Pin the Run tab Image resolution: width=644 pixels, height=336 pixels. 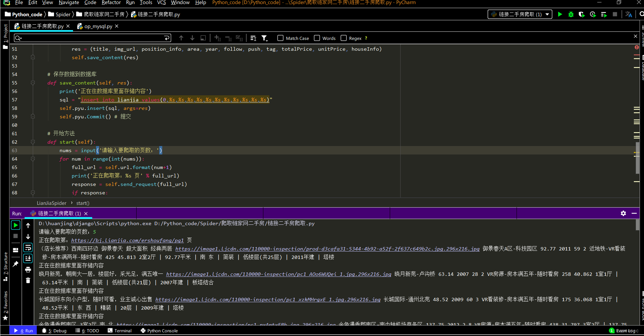coord(16,264)
